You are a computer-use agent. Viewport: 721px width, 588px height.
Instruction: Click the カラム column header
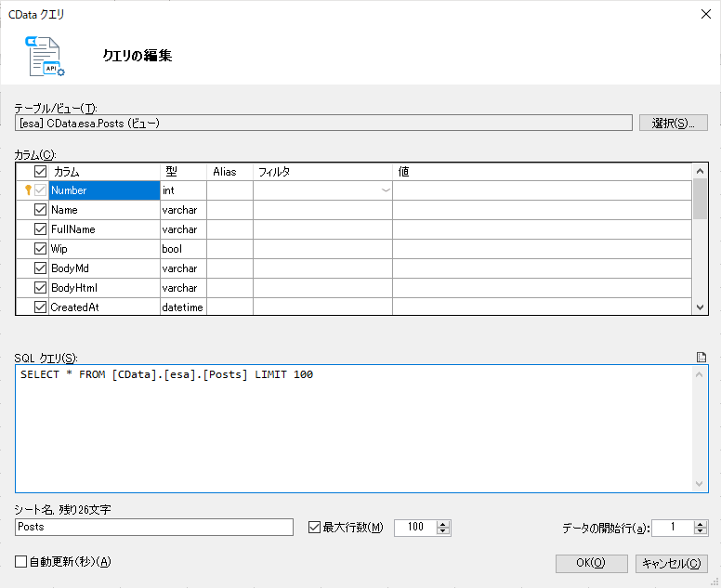[104, 172]
